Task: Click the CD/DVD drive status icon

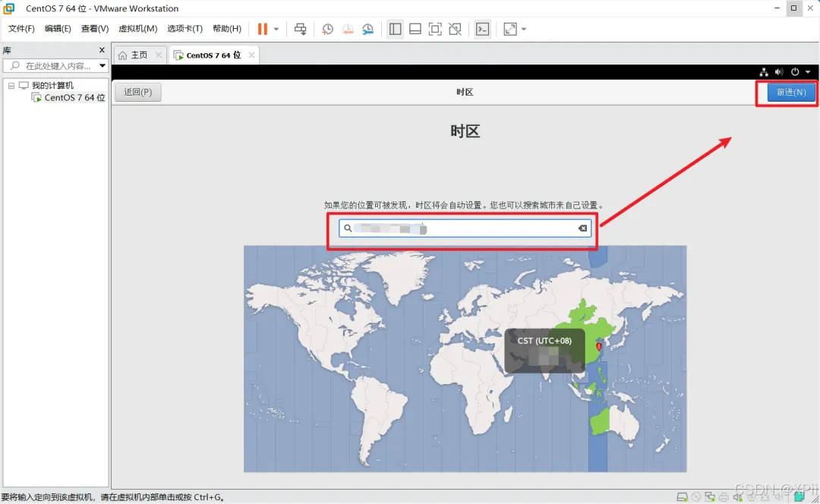Action: 696,497
